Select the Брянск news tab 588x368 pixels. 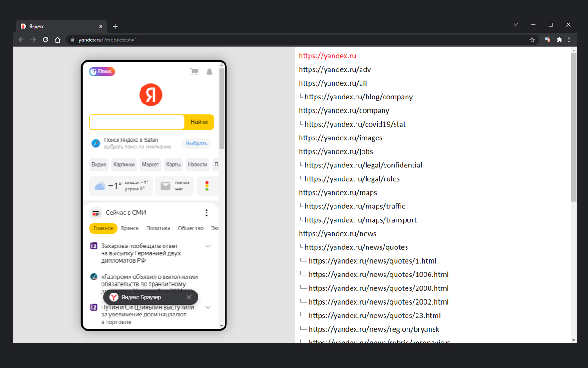pyautogui.click(x=130, y=228)
